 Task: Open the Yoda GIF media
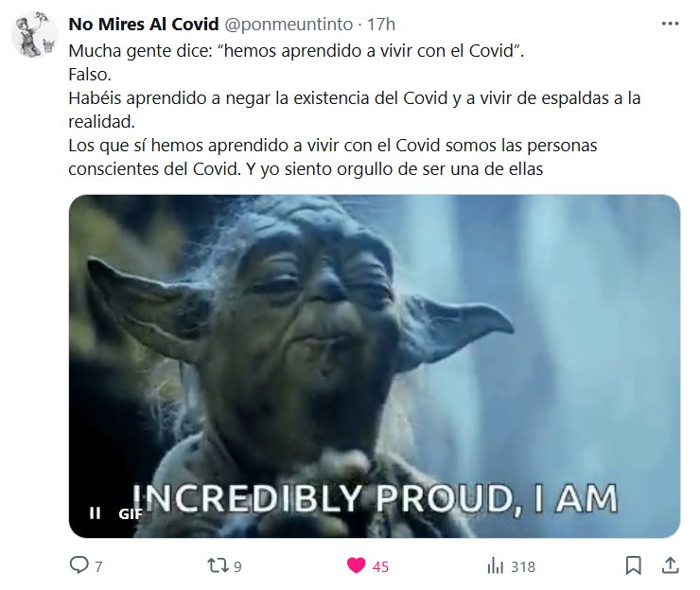point(374,366)
